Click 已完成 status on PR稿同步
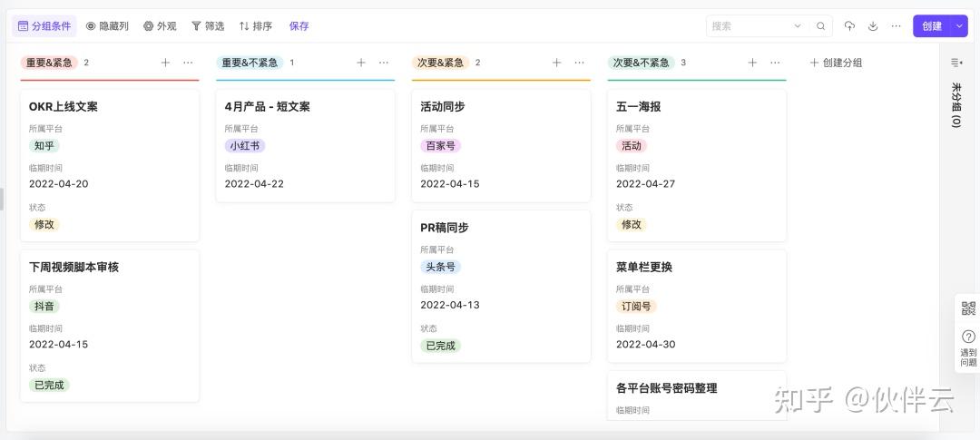The width and height of the screenshot is (980, 440). (441, 346)
